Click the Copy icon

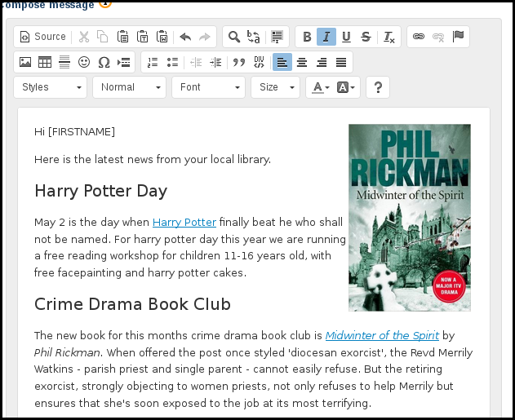click(103, 37)
